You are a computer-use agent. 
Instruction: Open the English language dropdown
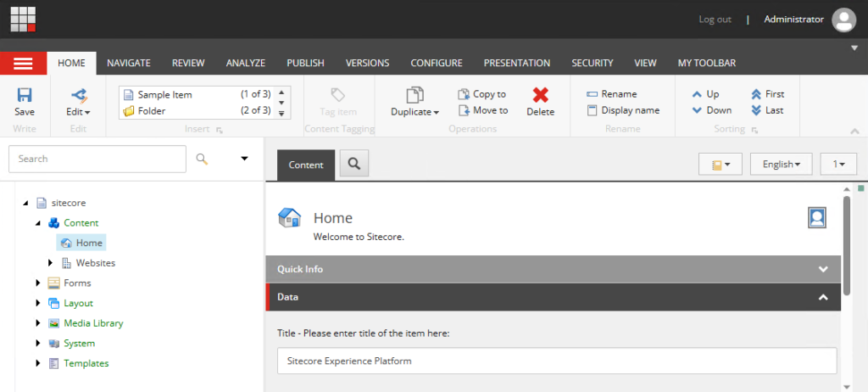coord(781,165)
